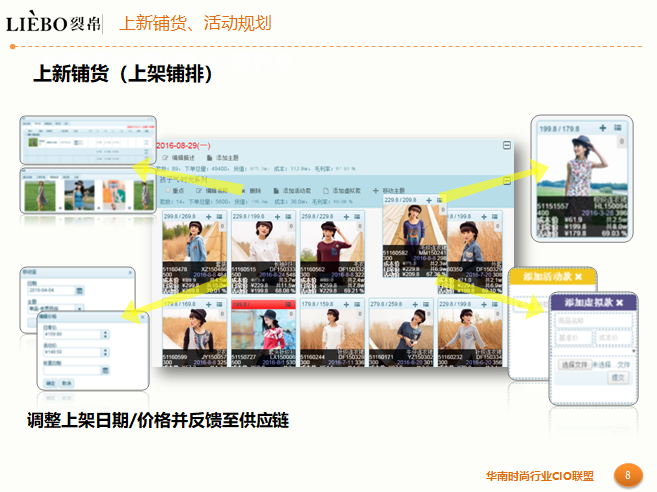Click 提交 submit in 添加虚拟款 popup
The image size is (657, 492).
point(618,378)
